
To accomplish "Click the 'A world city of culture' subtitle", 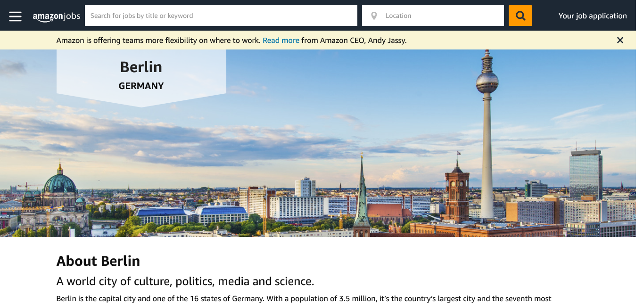I will pyautogui.click(x=185, y=282).
